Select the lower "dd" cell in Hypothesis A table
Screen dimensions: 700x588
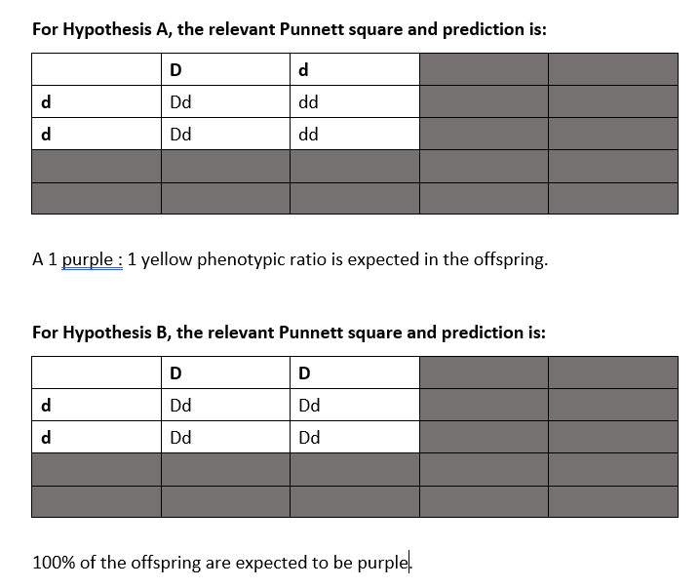[355, 134]
